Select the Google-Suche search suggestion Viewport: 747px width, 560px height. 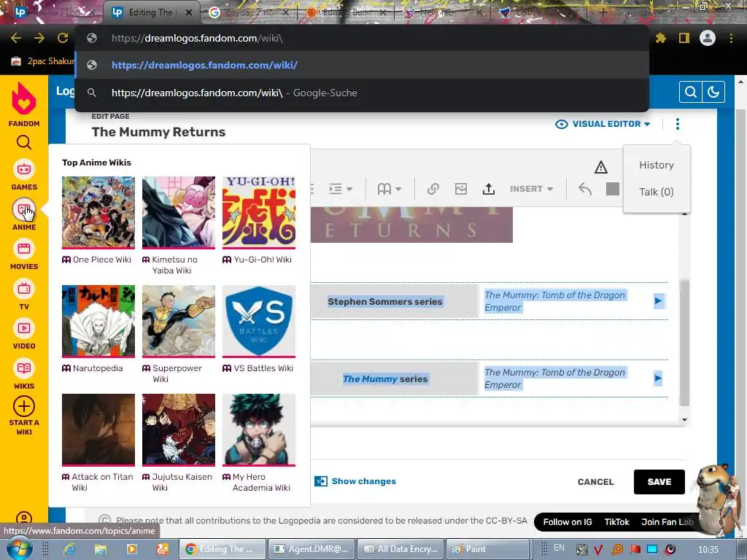362,93
